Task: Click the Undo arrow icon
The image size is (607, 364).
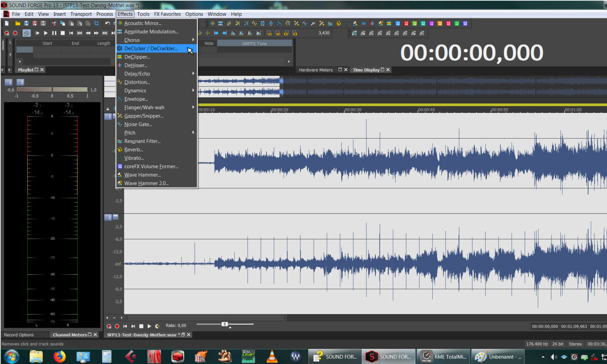Action: (107, 23)
